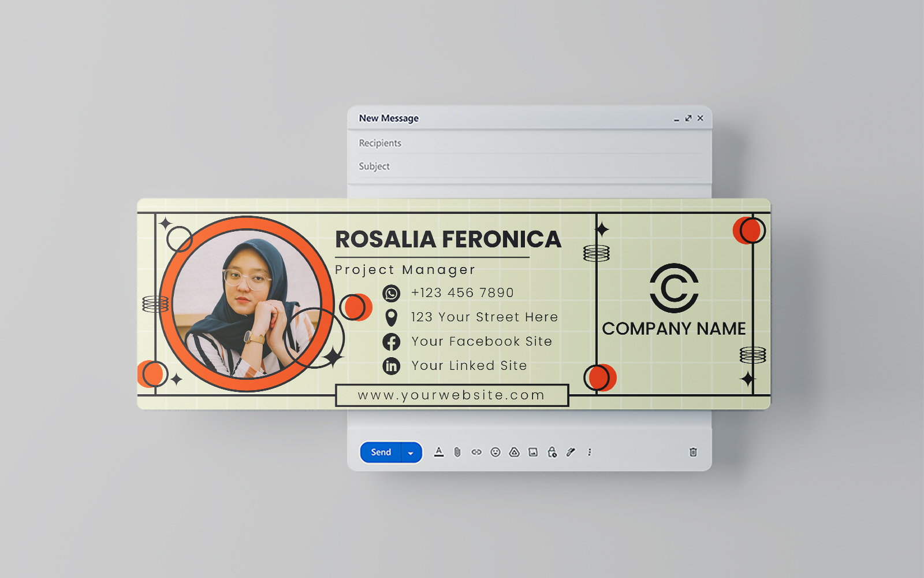
Task: Close the New Message window
Action: pyautogui.click(x=701, y=118)
